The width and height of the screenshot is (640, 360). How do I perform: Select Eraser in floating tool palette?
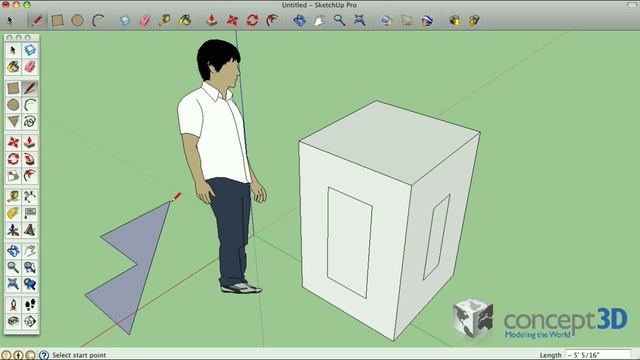[x=30, y=67]
